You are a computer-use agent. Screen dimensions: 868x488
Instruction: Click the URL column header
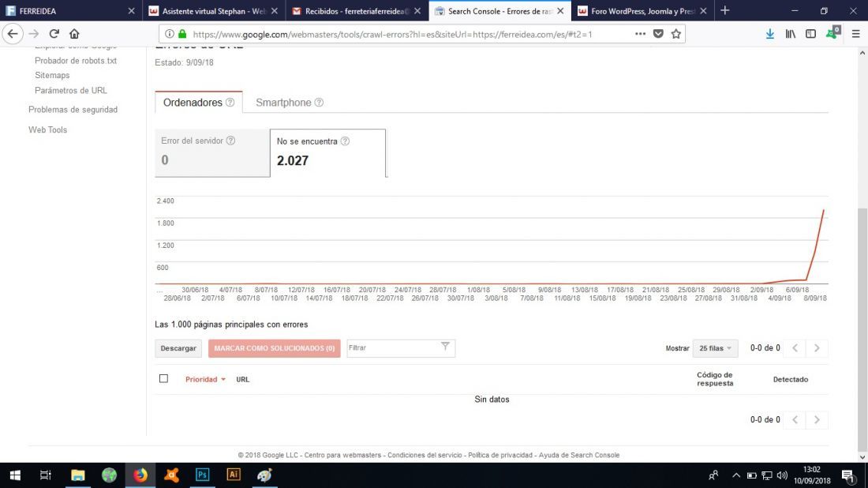coord(242,380)
